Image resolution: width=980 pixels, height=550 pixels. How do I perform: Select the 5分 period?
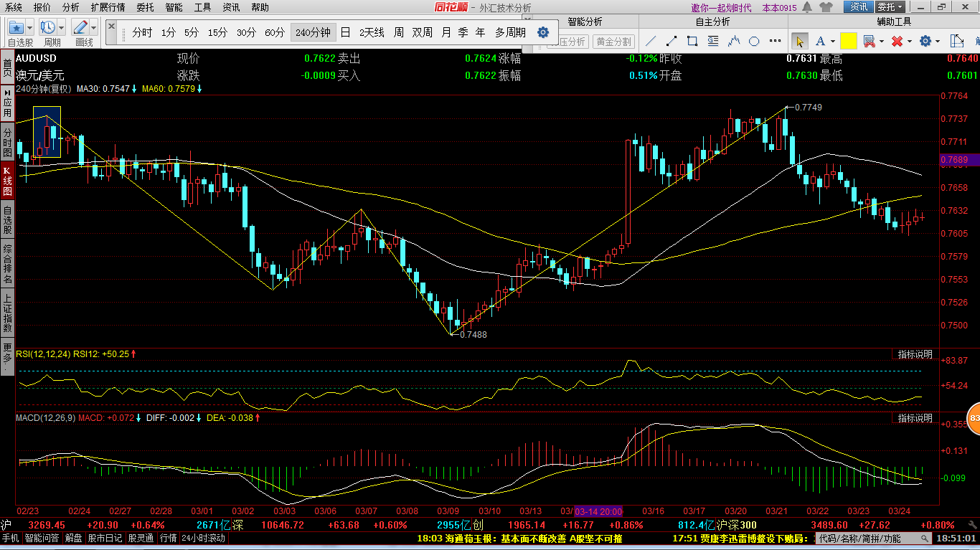192,32
